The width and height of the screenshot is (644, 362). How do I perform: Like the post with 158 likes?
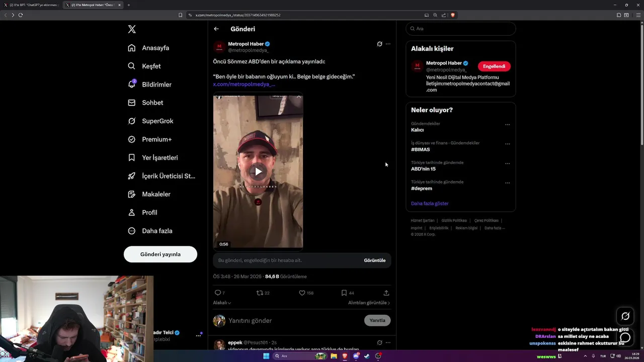pyautogui.click(x=306, y=293)
